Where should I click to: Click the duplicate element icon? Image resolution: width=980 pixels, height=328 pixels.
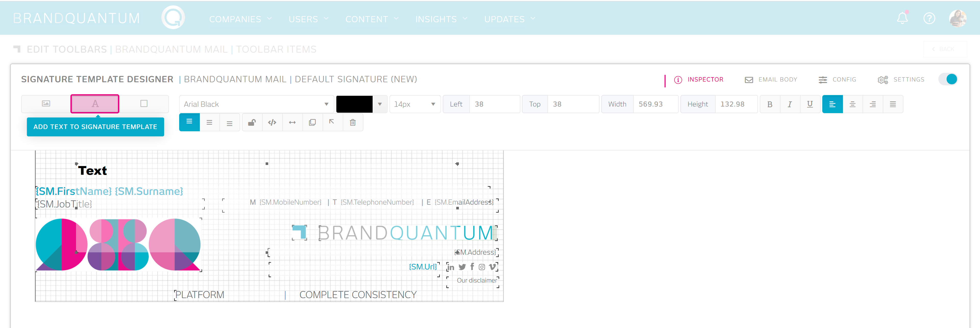click(312, 122)
